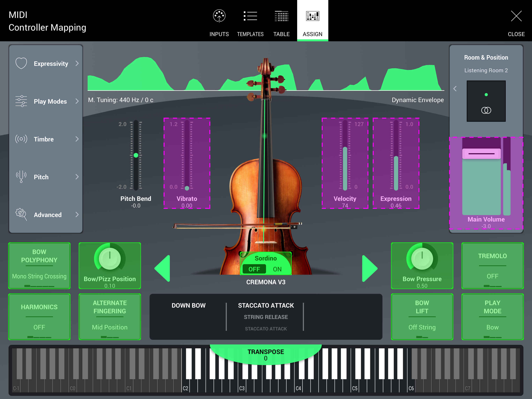Image resolution: width=532 pixels, height=399 pixels.
Task: Click the Expressivity heart icon
Action: tap(21, 63)
